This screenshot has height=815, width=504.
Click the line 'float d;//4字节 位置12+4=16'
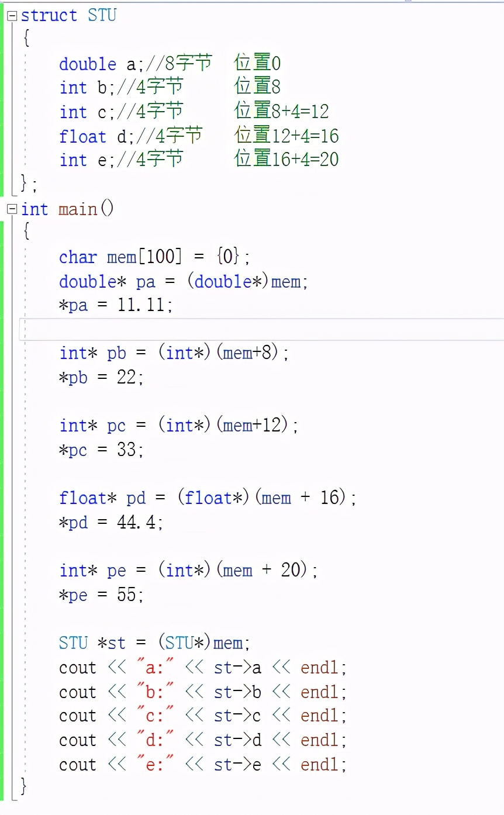point(199,136)
